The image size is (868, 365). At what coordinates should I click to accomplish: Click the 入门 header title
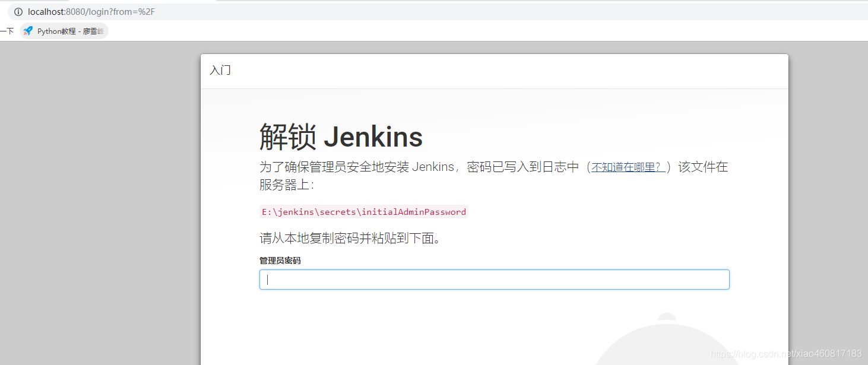click(x=220, y=70)
